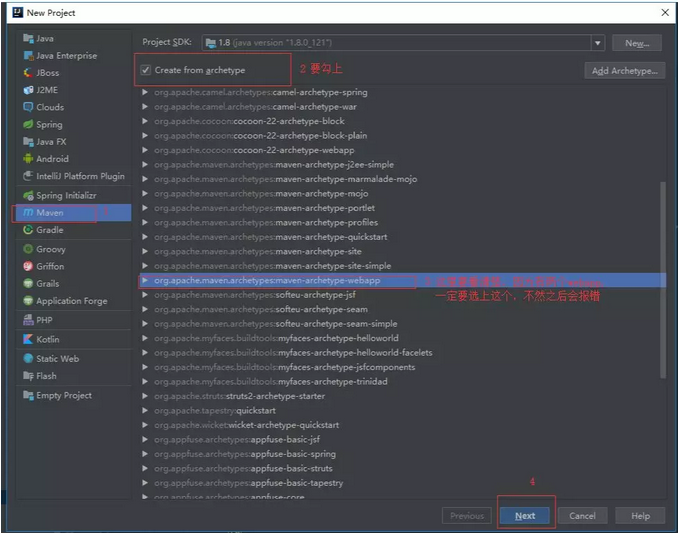Click the Add Archetype... button
The image size is (679, 533).
point(624,71)
